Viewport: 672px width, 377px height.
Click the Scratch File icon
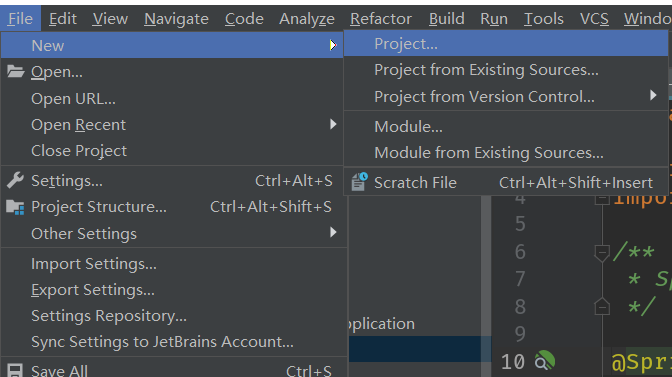359,182
